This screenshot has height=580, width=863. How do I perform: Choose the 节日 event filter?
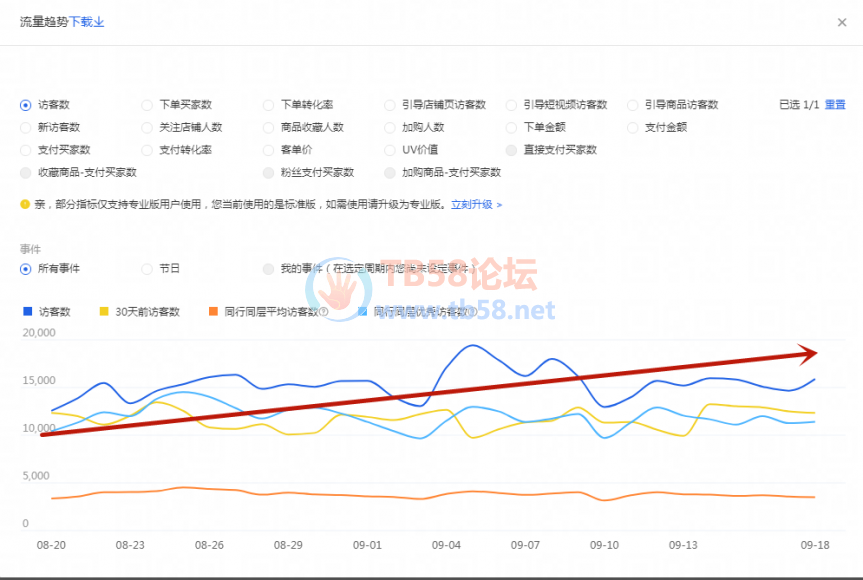(147, 269)
